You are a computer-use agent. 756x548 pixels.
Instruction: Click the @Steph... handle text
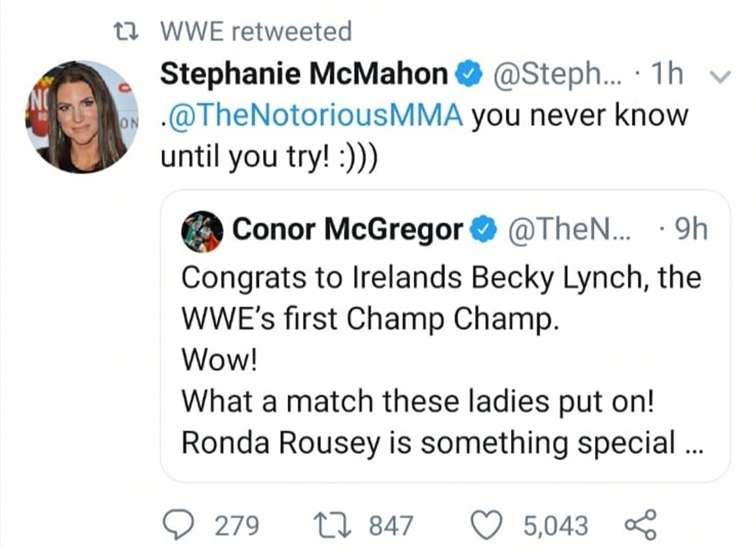point(545,75)
